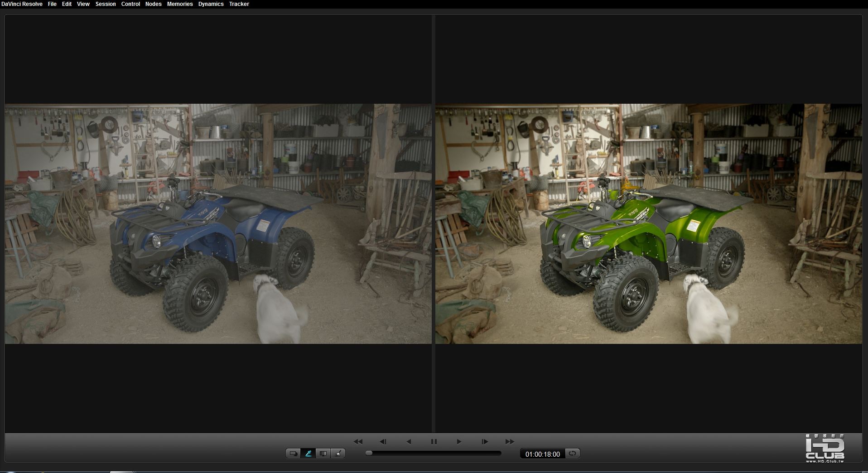Toggle loop playback button
Image resolution: width=868 pixels, height=473 pixels.
point(573,454)
